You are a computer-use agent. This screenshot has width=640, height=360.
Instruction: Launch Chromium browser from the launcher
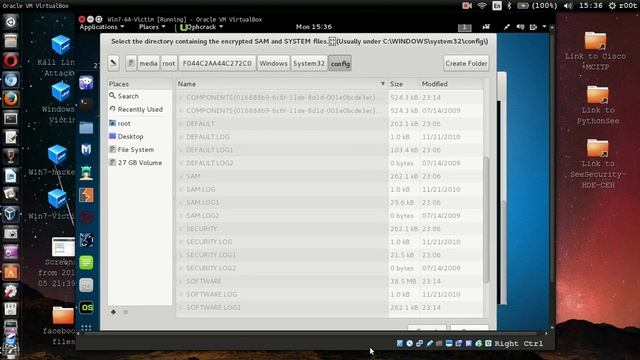coord(11,80)
